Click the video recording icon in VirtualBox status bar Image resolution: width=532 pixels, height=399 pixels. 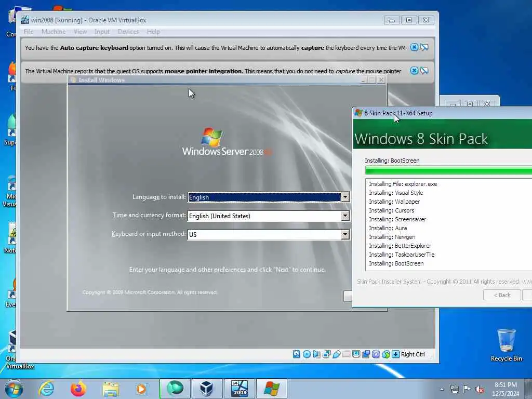tap(366, 354)
